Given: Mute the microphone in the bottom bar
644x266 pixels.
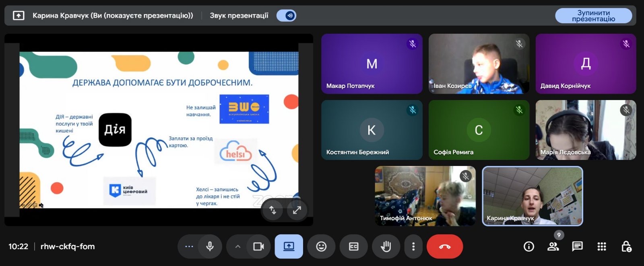Looking at the screenshot, I should click(210, 246).
